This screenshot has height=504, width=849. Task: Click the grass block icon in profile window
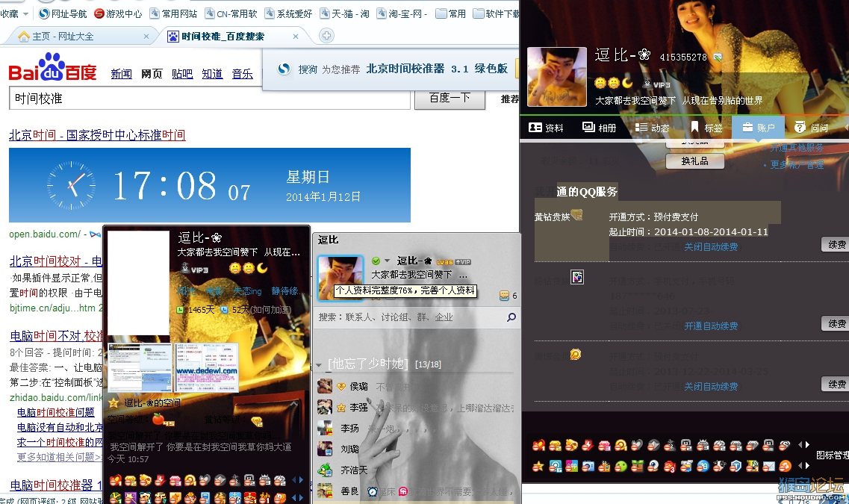coord(637,466)
